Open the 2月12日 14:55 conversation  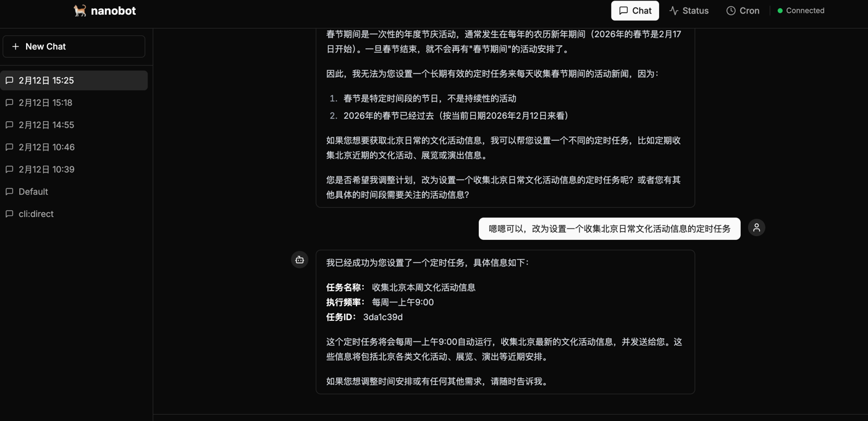(x=74, y=125)
